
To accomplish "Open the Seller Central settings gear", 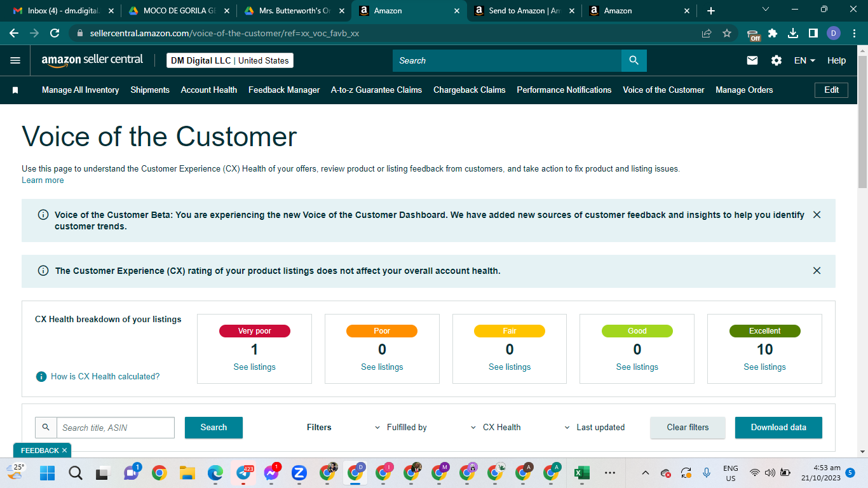I will [776, 60].
